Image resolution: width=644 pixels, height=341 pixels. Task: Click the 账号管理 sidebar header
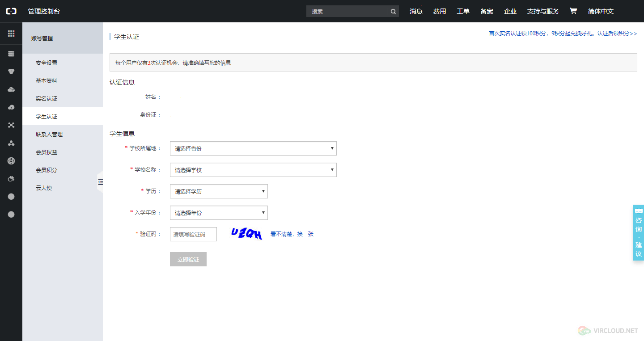[x=63, y=38]
